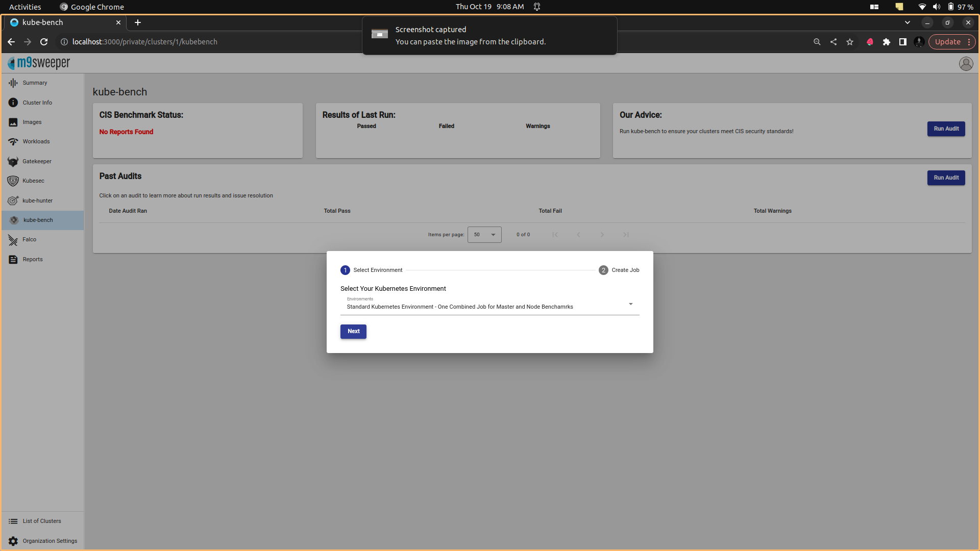Open the Workloads sidebar item
The height and width of the screenshot is (551, 980).
coord(36,141)
